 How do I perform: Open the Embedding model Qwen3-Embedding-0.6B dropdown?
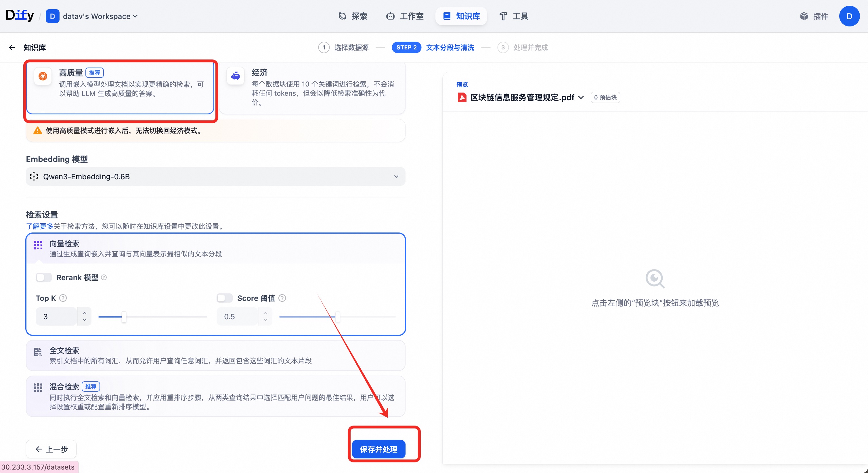pyautogui.click(x=215, y=176)
